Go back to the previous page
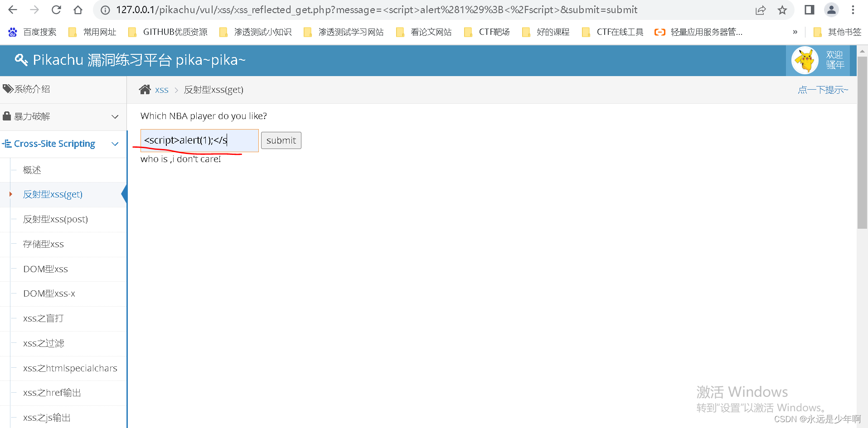The height and width of the screenshot is (428, 868). [x=13, y=10]
